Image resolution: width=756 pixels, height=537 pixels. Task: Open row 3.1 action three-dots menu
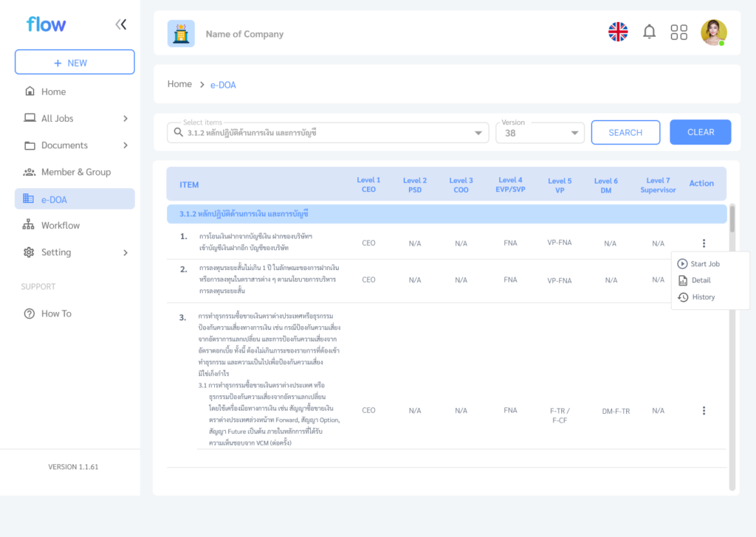pos(704,410)
